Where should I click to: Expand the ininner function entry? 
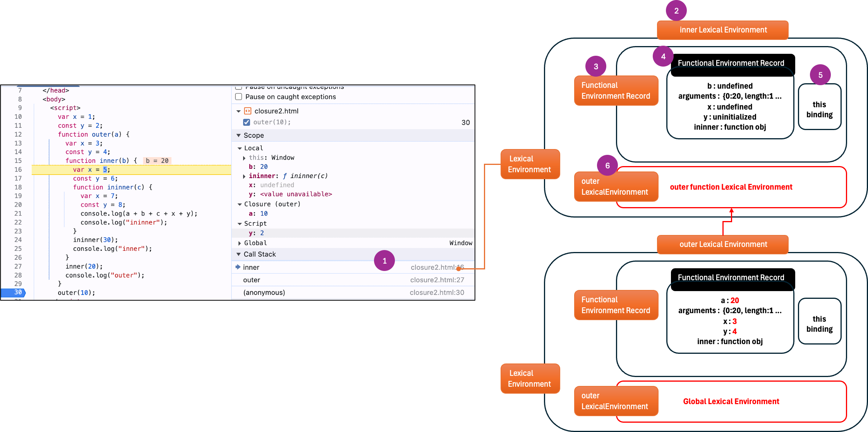[244, 176]
